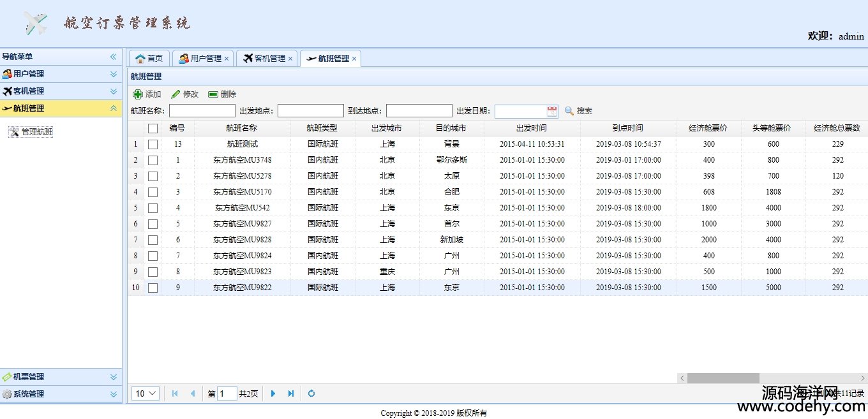Image resolution: width=868 pixels, height=419 pixels.
Task: Close the 客机管理 tab
Action: 290,59
